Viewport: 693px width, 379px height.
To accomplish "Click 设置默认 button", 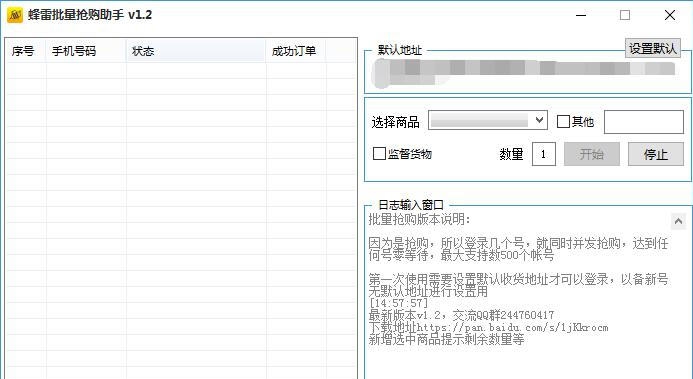I will [x=653, y=48].
